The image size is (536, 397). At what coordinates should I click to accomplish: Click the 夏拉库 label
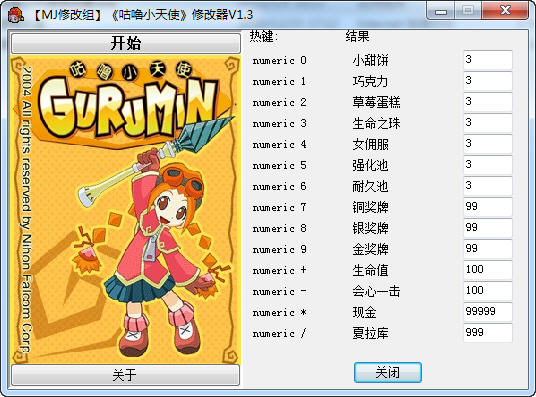coord(371,334)
